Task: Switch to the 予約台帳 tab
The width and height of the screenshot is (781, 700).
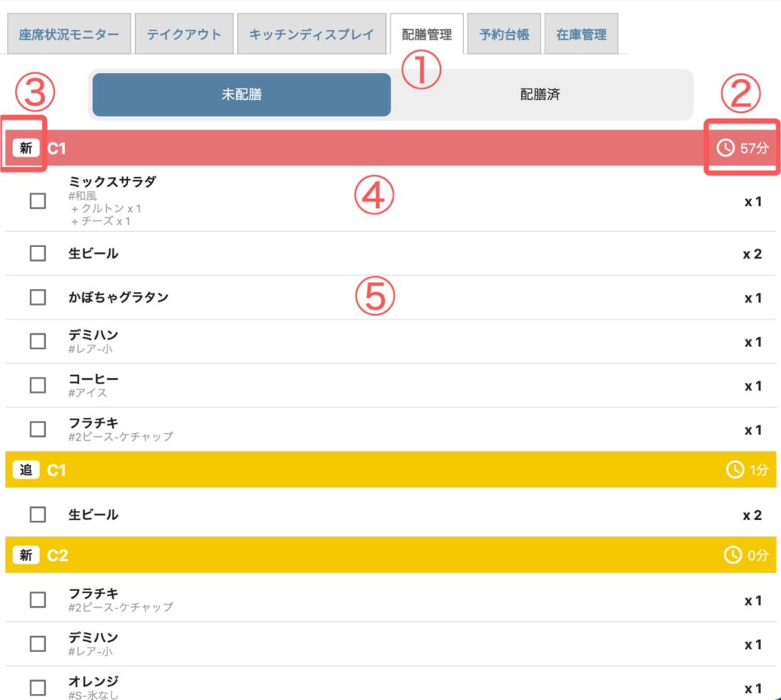Action: 504,34
